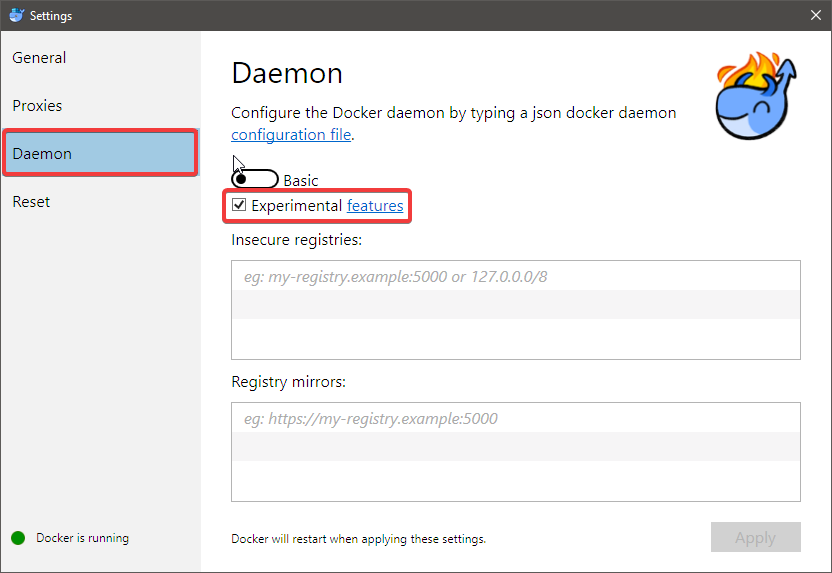Click the blank third row of Insecure registries
The height and width of the screenshot is (573, 832).
point(515,337)
